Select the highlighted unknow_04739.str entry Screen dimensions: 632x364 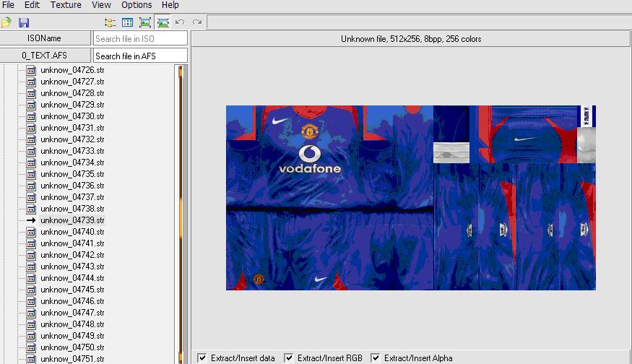tap(72, 220)
